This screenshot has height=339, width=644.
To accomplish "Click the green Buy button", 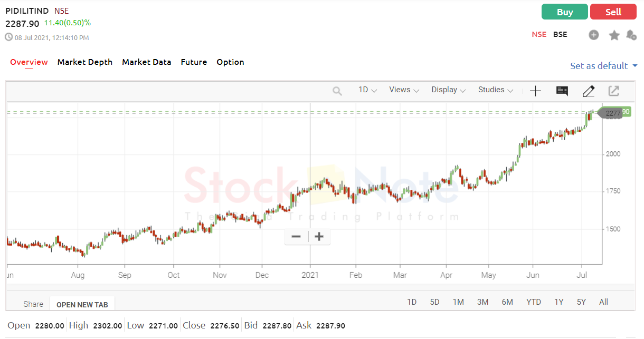I will [x=565, y=12].
